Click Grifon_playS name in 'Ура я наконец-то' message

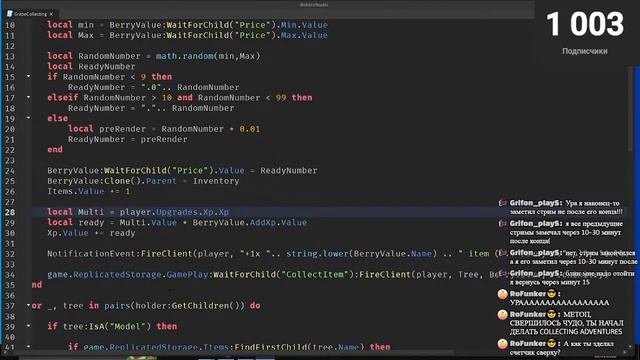pyautogui.click(x=536, y=203)
